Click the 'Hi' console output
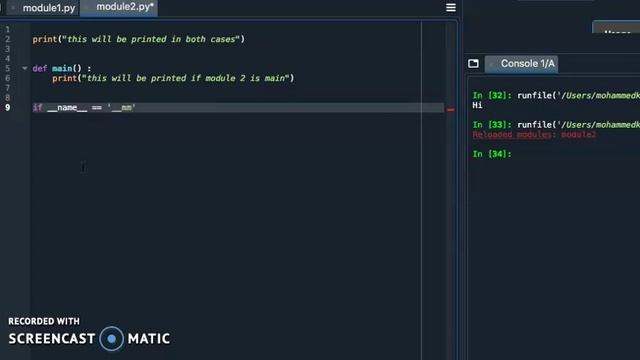 [x=477, y=105]
